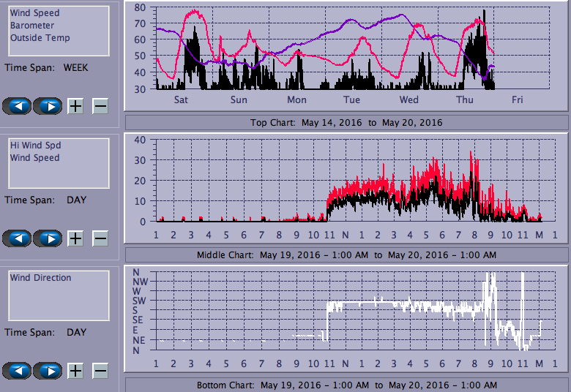This screenshot has height=392, width=571.
Task: Click the minus button of the middle chart
Action: (x=100, y=238)
